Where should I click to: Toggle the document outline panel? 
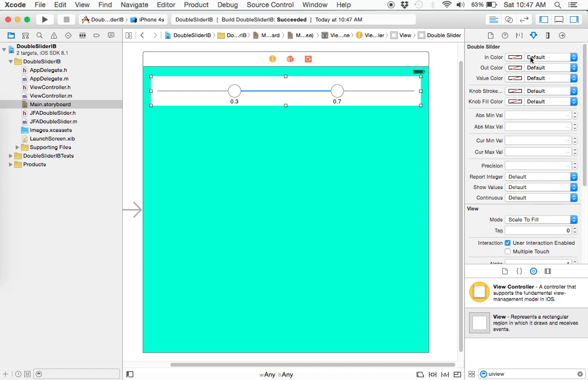tap(130, 374)
